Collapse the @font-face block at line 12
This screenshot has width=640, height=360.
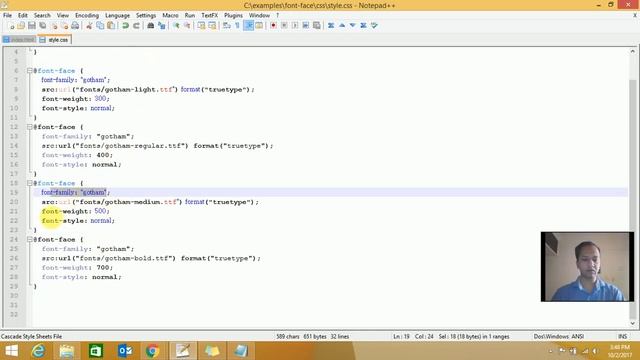29,127
